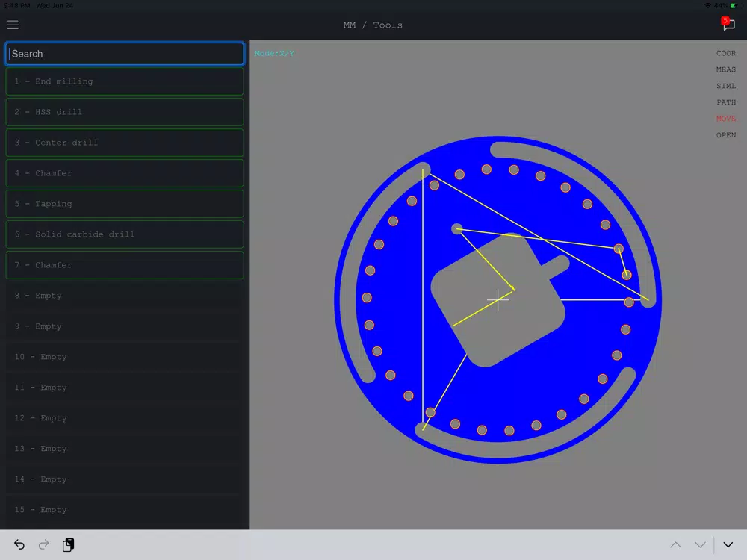The image size is (747, 560).
Task: Focus the Search input field
Action: pyautogui.click(x=125, y=54)
